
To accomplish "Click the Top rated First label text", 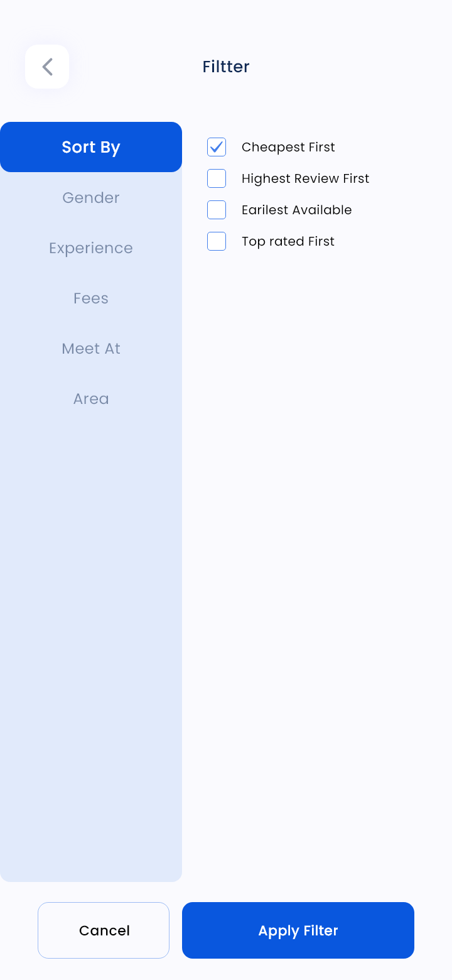I will coord(288,241).
